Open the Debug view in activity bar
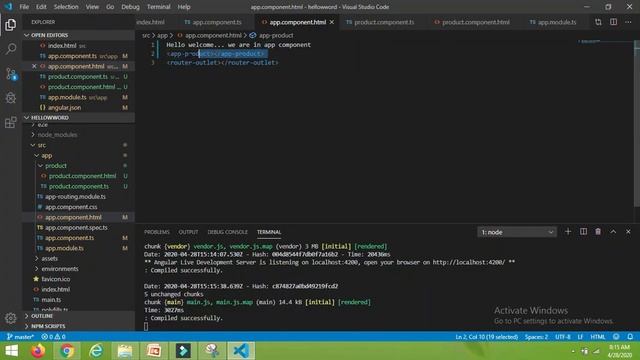This screenshot has width=640, height=360. click(x=11, y=98)
